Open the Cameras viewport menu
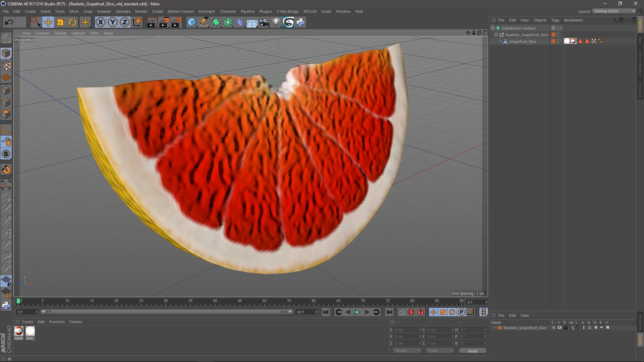The image size is (644, 362). (x=42, y=33)
